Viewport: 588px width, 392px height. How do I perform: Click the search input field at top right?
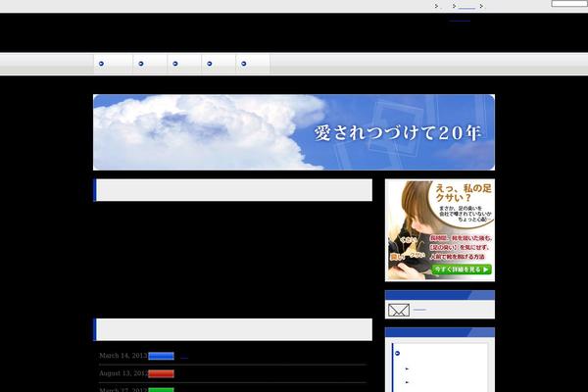coord(569,3)
